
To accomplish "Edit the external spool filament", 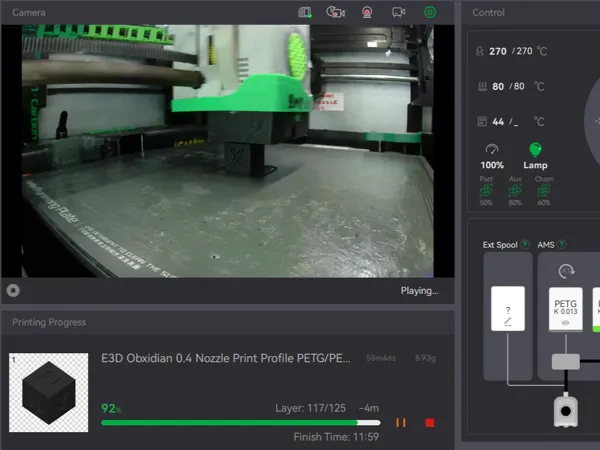I will tap(508, 322).
